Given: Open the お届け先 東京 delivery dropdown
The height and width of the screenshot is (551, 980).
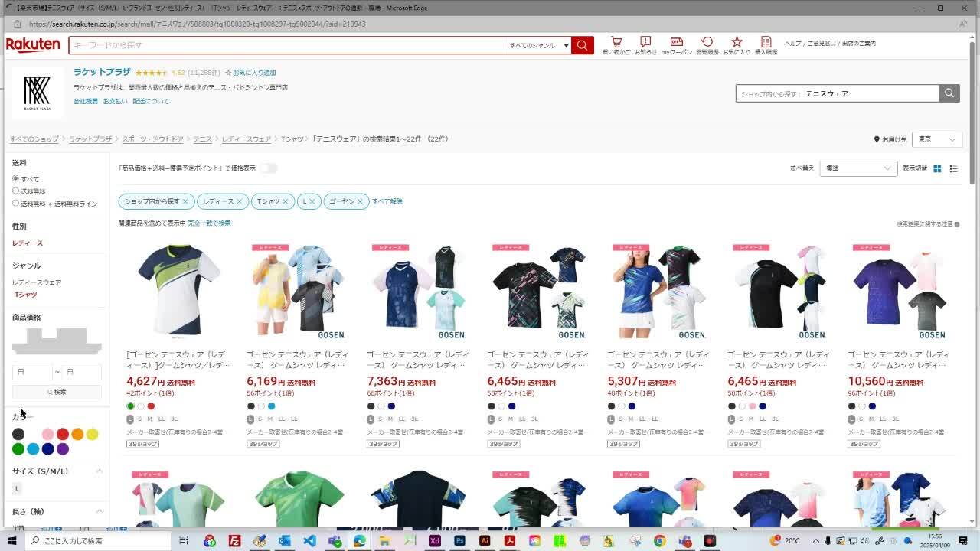Looking at the screenshot, I should (x=936, y=139).
